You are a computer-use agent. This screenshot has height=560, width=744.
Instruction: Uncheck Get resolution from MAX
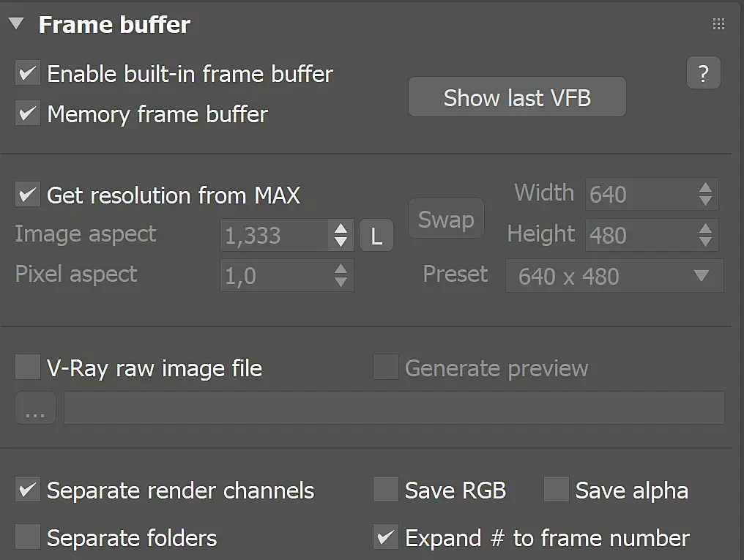[x=28, y=195]
